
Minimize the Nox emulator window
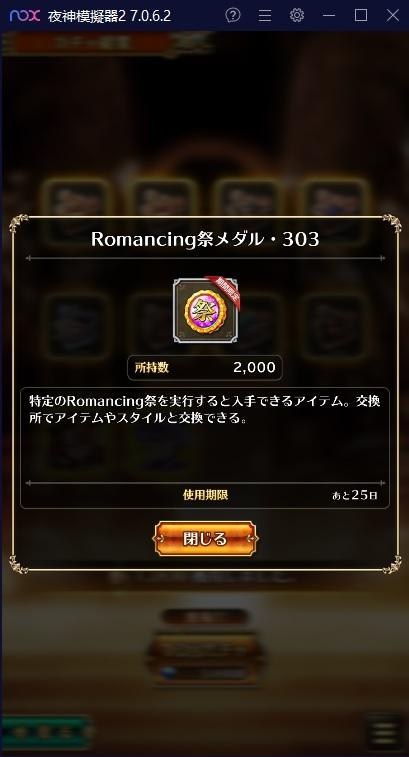[x=329, y=15]
